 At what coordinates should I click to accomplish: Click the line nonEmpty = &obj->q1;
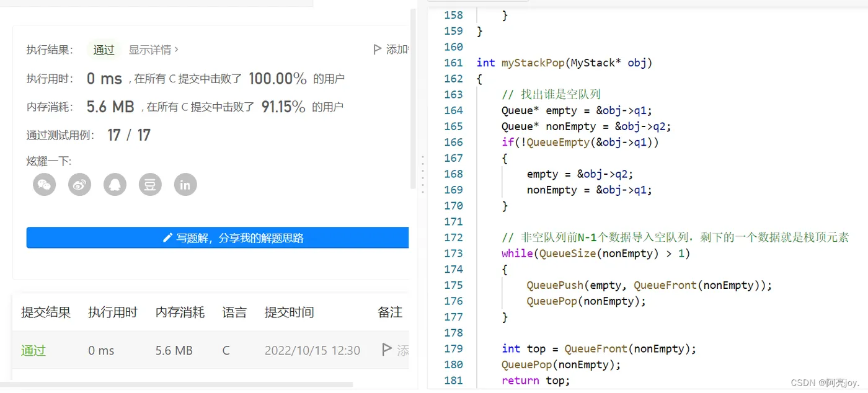click(590, 190)
